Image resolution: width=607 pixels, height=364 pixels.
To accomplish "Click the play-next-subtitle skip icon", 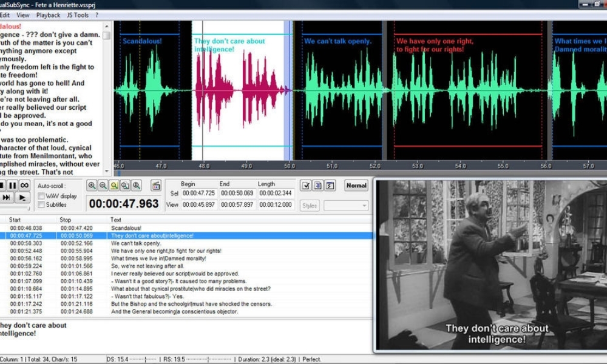I will coord(7,198).
